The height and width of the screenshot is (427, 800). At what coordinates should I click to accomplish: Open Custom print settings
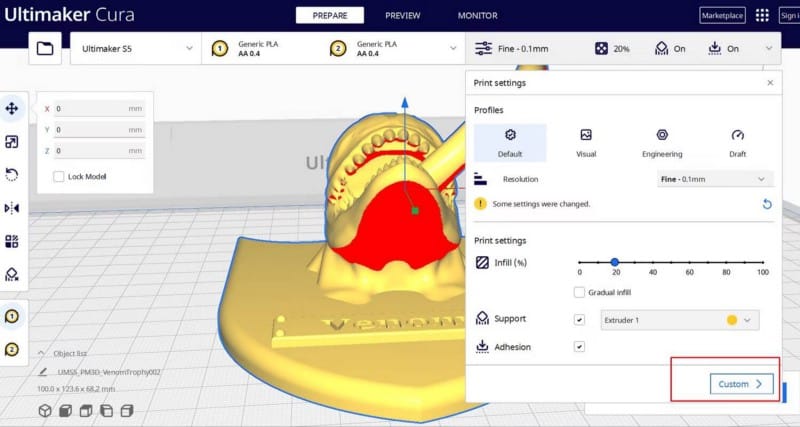click(x=741, y=384)
